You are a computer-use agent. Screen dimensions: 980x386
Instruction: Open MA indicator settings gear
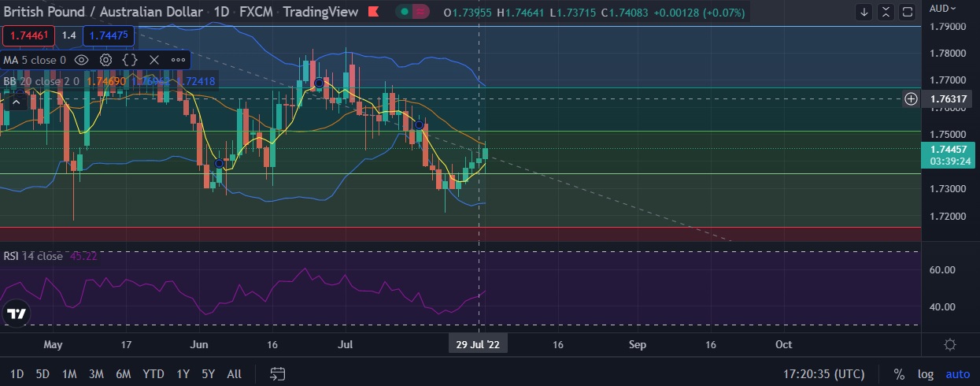[x=105, y=59]
